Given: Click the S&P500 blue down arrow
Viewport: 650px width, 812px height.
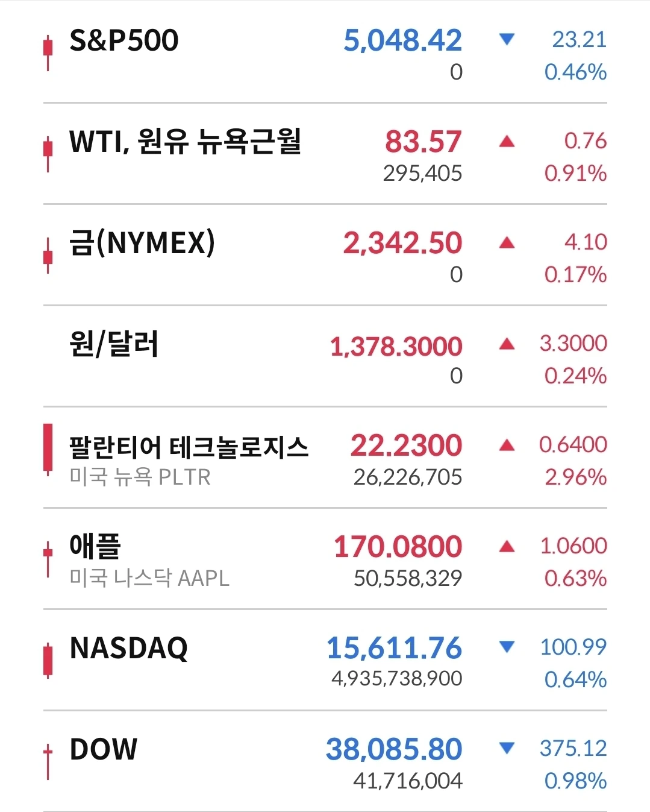Looking at the screenshot, I should click(507, 40).
